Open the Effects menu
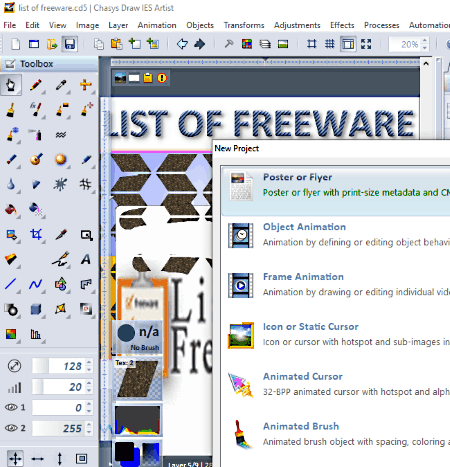The height and width of the screenshot is (467, 450). (342, 25)
